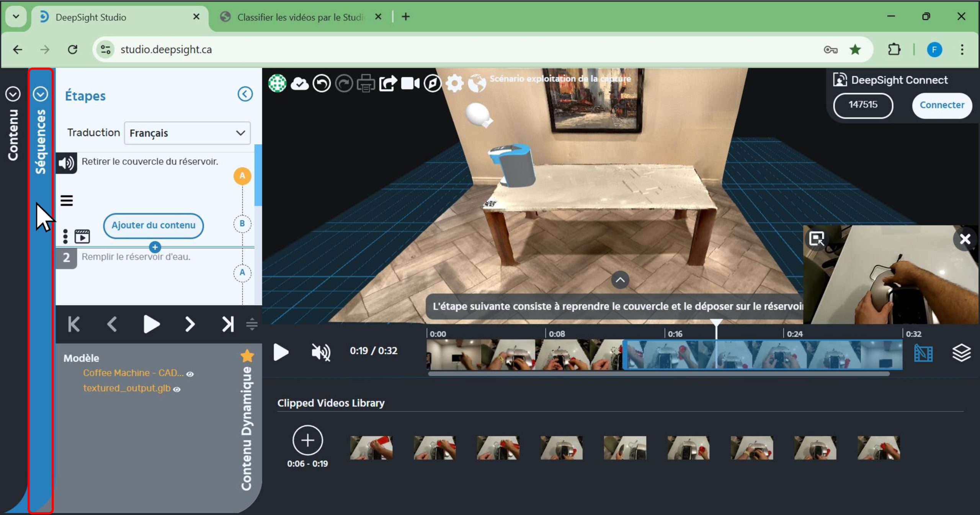The width and height of the screenshot is (980, 515).
Task: Expand subtitle panel with up chevron
Action: coord(620,280)
